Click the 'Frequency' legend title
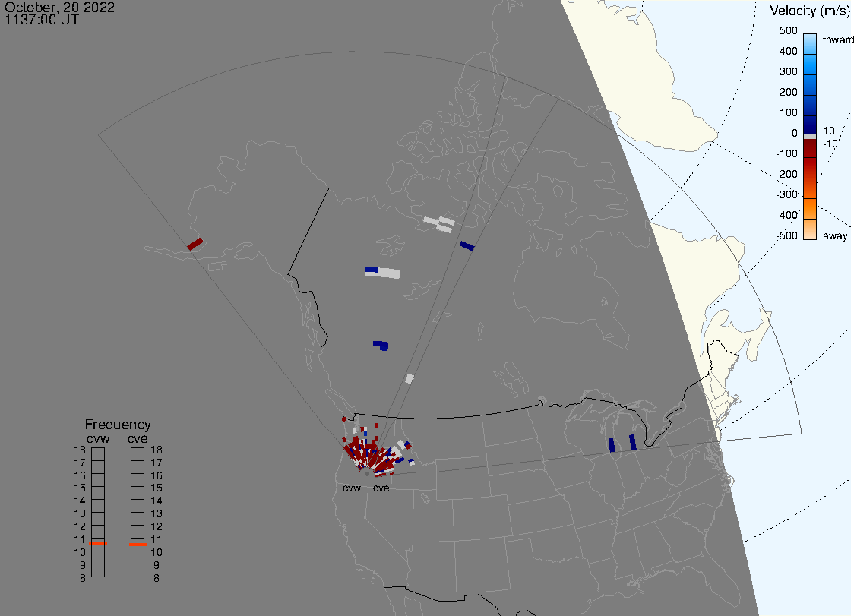The width and height of the screenshot is (854, 616). (118, 425)
